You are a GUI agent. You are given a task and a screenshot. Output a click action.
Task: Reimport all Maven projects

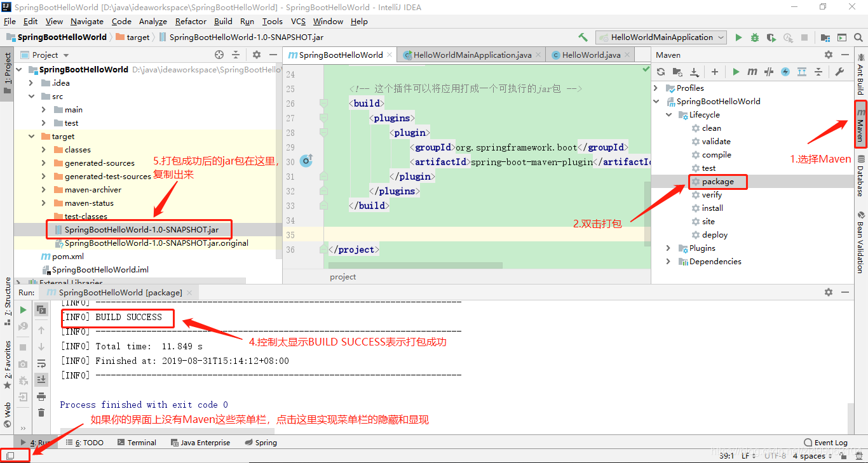(x=661, y=72)
